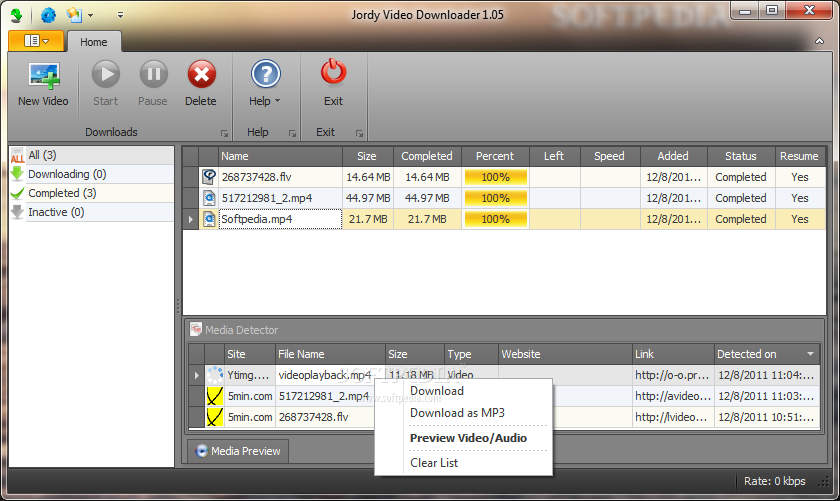The width and height of the screenshot is (840, 501).
Task: Click the Downloading green arrow icon
Action: tap(17, 174)
